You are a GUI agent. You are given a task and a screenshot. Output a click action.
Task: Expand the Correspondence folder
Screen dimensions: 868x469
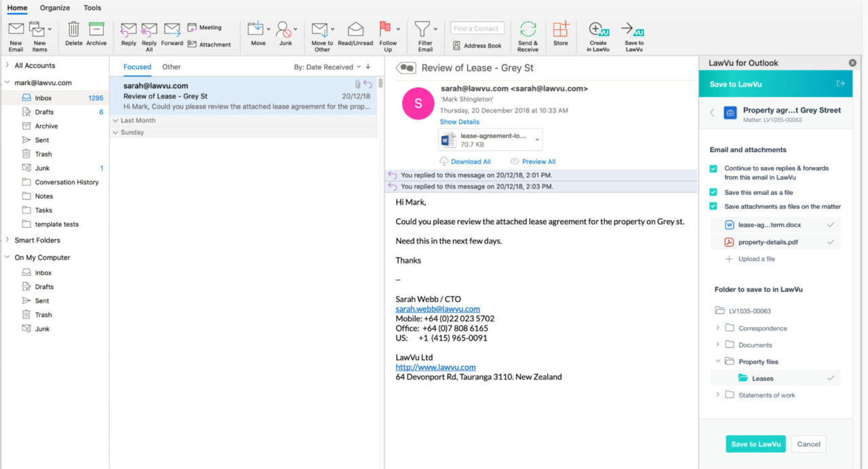(x=718, y=328)
